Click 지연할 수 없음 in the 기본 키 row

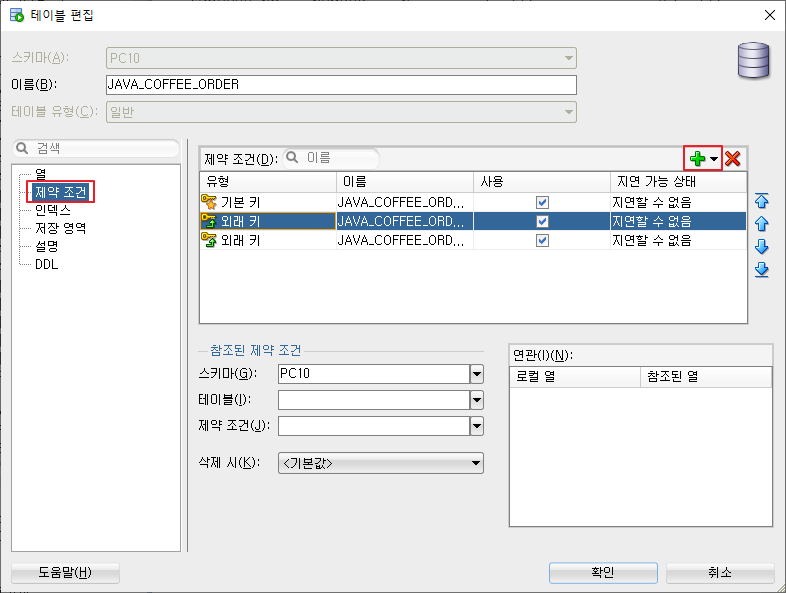tap(652, 203)
